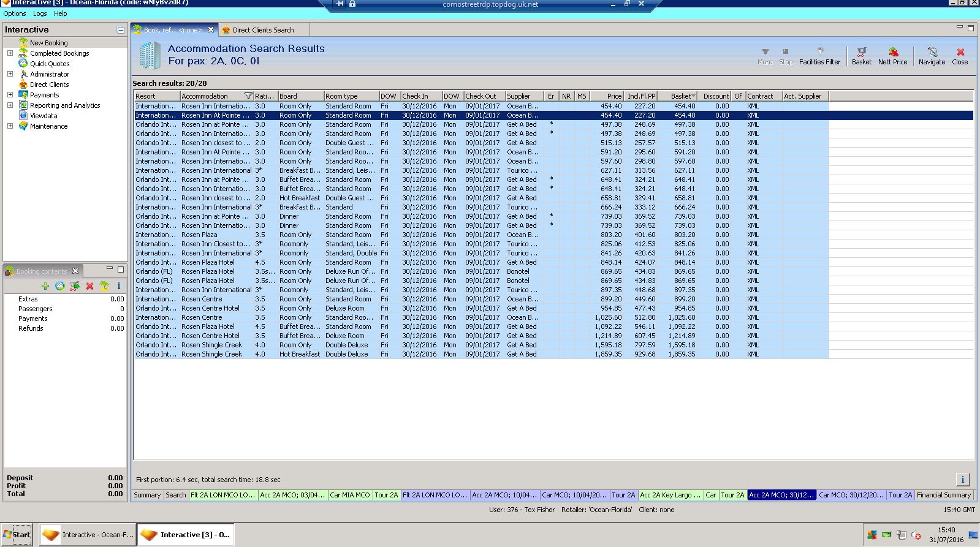Expand the Payments tree node
Screen dimensions: 980x547
click(x=10, y=95)
